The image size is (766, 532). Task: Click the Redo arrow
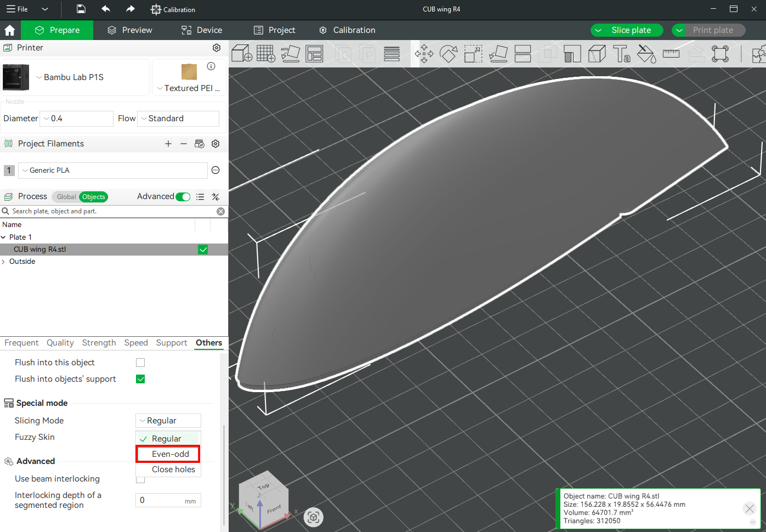(x=130, y=9)
